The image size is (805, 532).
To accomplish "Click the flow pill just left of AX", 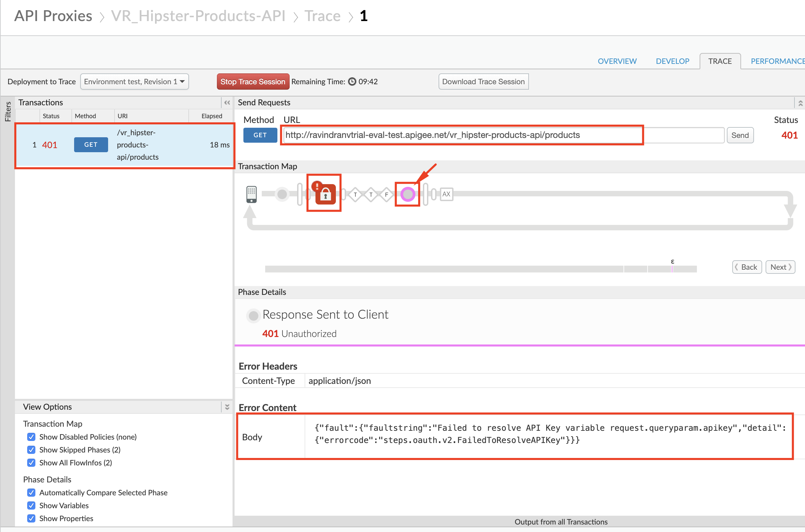I will coord(433,194).
